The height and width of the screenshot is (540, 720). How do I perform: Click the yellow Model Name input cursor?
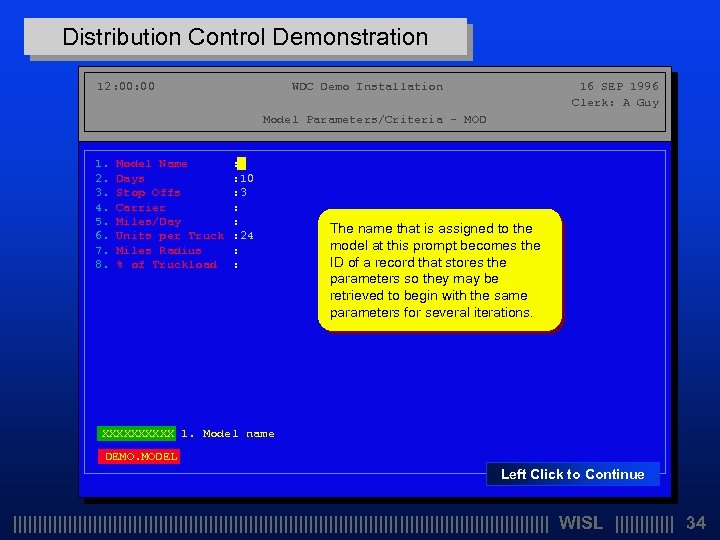click(x=242, y=163)
